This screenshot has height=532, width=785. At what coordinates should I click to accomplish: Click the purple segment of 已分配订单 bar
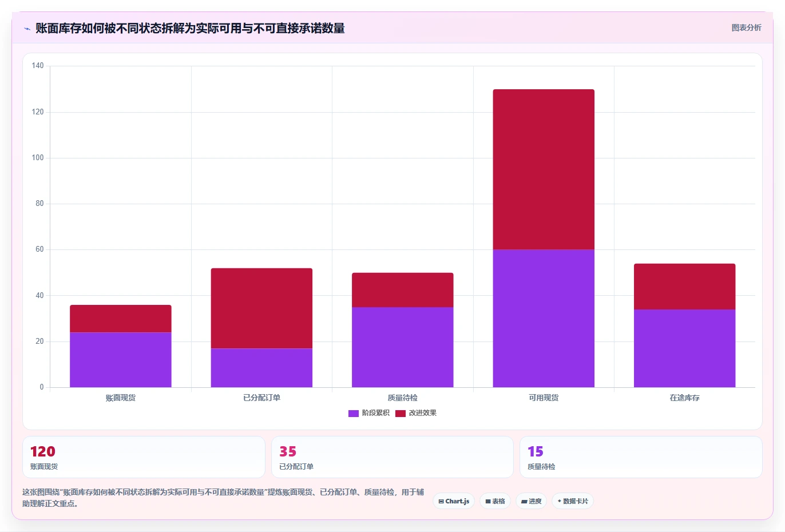tap(261, 368)
